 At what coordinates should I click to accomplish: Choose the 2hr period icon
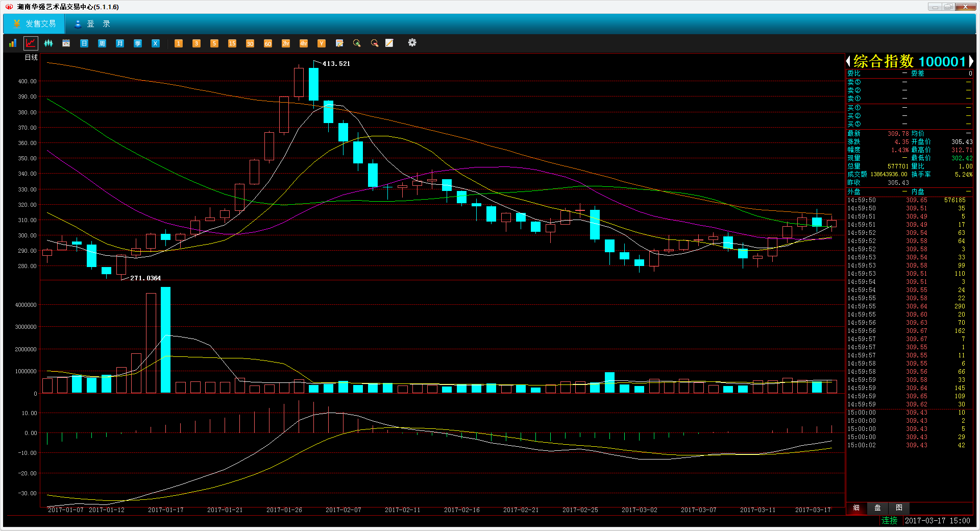point(286,43)
